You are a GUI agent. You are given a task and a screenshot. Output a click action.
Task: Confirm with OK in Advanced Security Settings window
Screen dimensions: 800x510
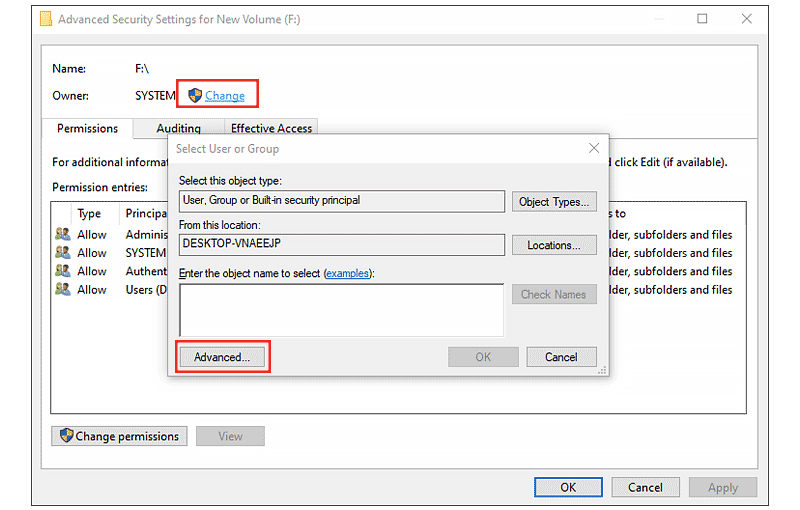click(568, 487)
